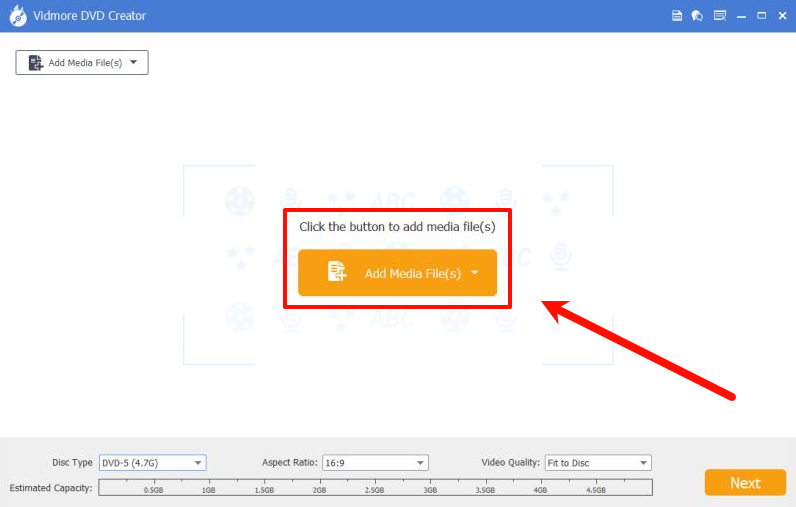796x507 pixels.
Task: Click the Aspect Ratio label
Action: 289,462
